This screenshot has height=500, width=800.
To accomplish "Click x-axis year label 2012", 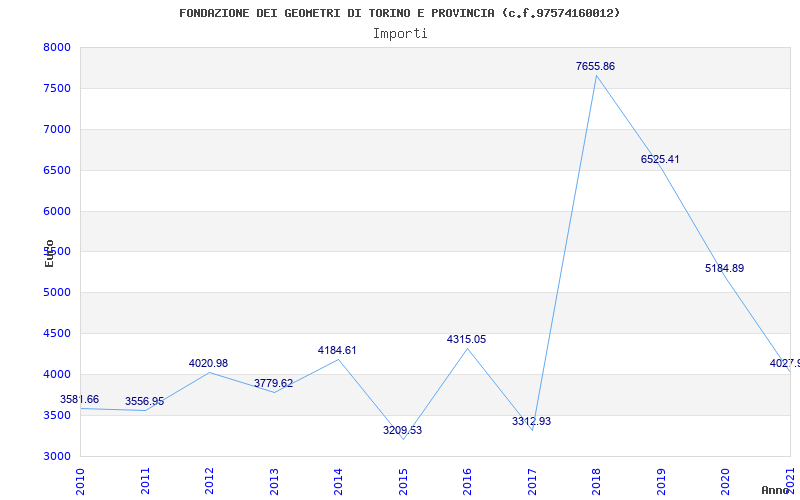I will (209, 482).
